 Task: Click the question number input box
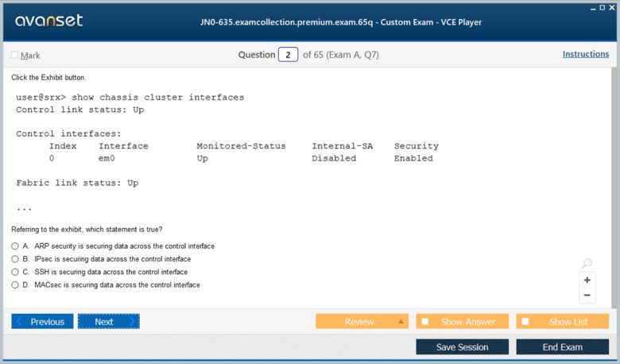[x=288, y=55]
